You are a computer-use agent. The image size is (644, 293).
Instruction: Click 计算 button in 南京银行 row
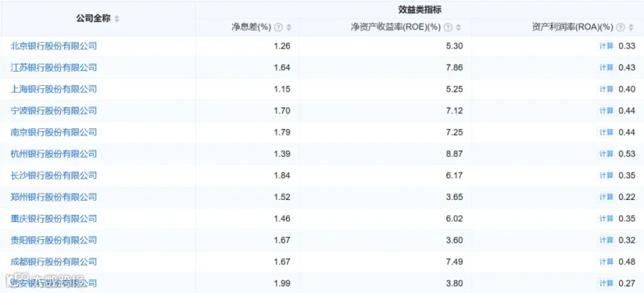(606, 133)
